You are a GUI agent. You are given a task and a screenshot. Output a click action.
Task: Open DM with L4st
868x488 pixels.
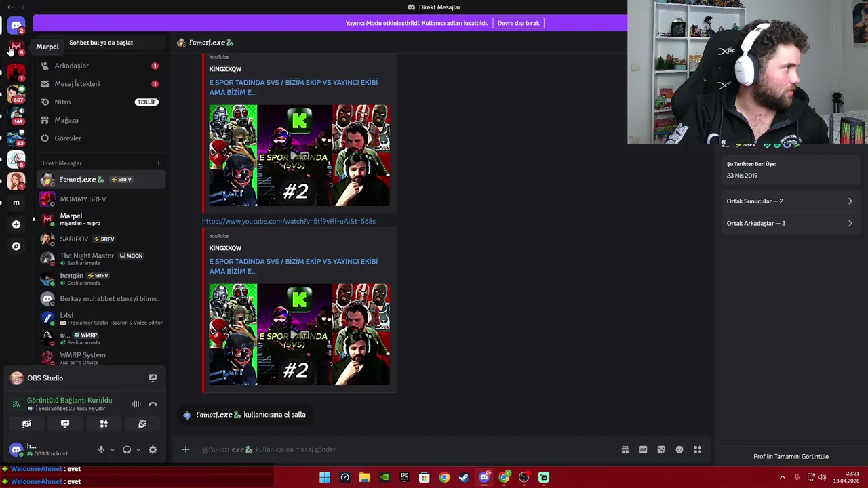point(100,319)
